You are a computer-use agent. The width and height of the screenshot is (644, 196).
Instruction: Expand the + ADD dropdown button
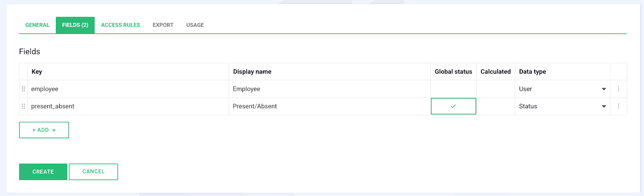pos(44,130)
